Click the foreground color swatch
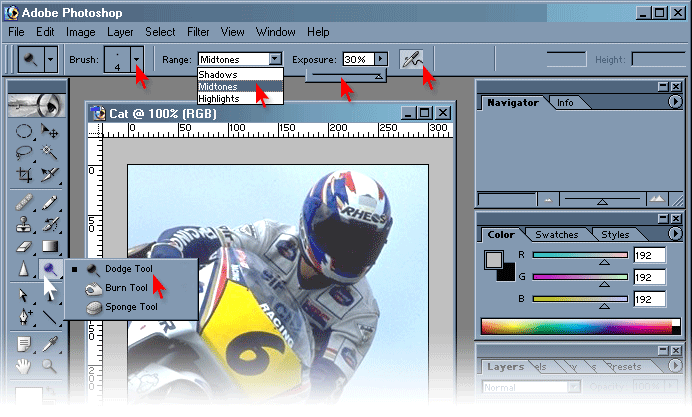The image size is (692, 417). (493, 260)
